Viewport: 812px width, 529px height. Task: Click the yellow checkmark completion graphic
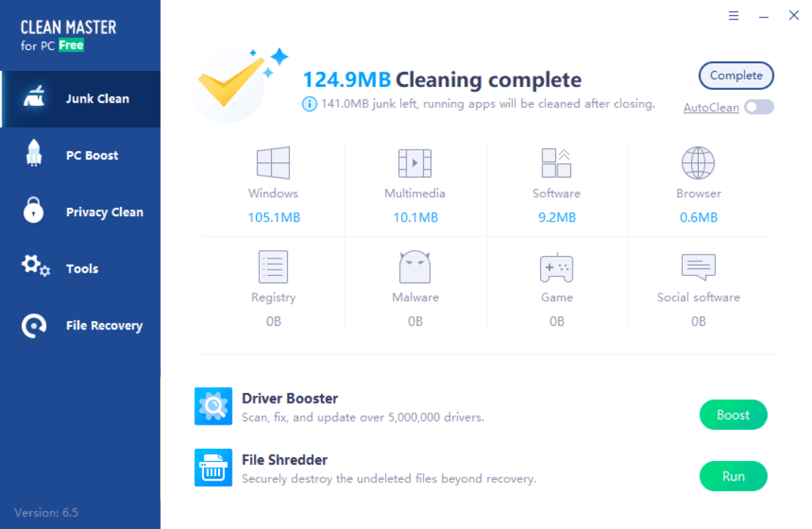click(231, 81)
